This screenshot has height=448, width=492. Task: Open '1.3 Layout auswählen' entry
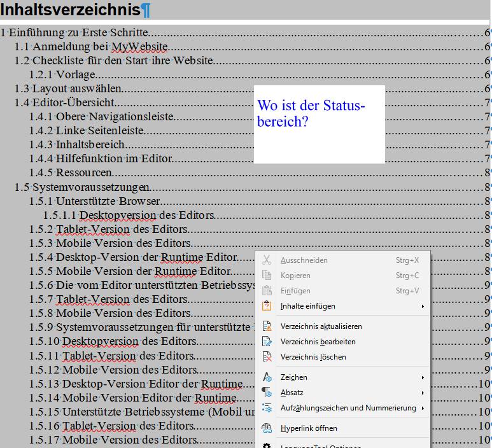68,88
